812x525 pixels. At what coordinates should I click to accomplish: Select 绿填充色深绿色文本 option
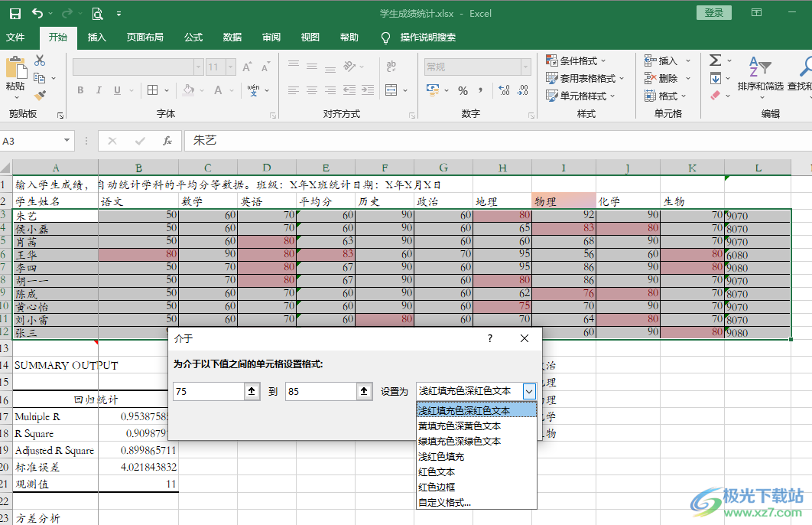click(x=476, y=442)
